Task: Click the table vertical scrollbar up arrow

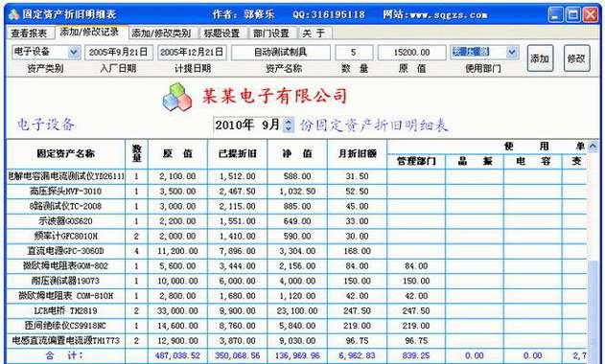Action: click(593, 147)
